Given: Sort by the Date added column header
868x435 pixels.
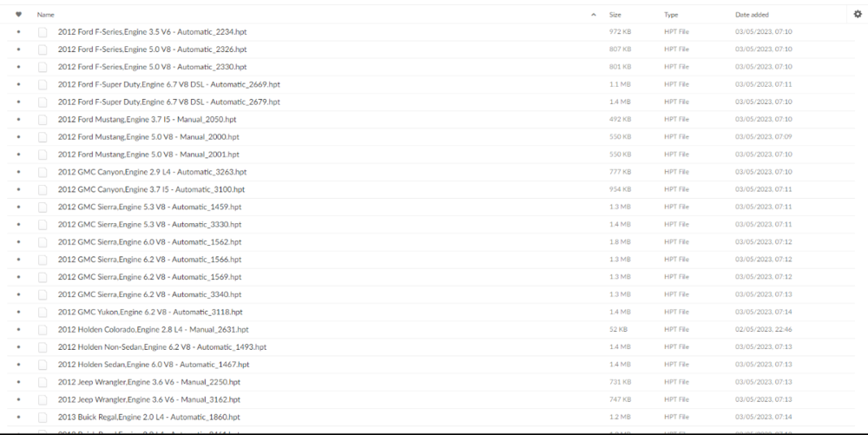Looking at the screenshot, I should 752,15.
